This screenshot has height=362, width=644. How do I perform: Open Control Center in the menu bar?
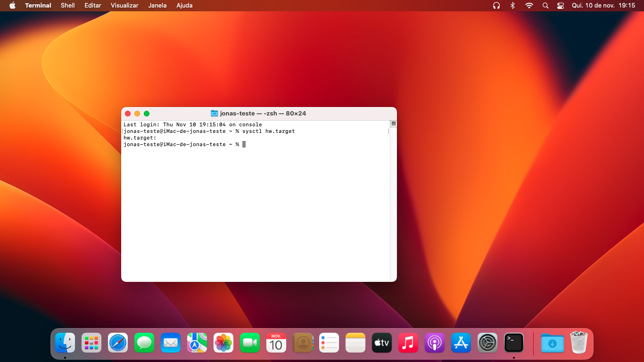click(560, 6)
